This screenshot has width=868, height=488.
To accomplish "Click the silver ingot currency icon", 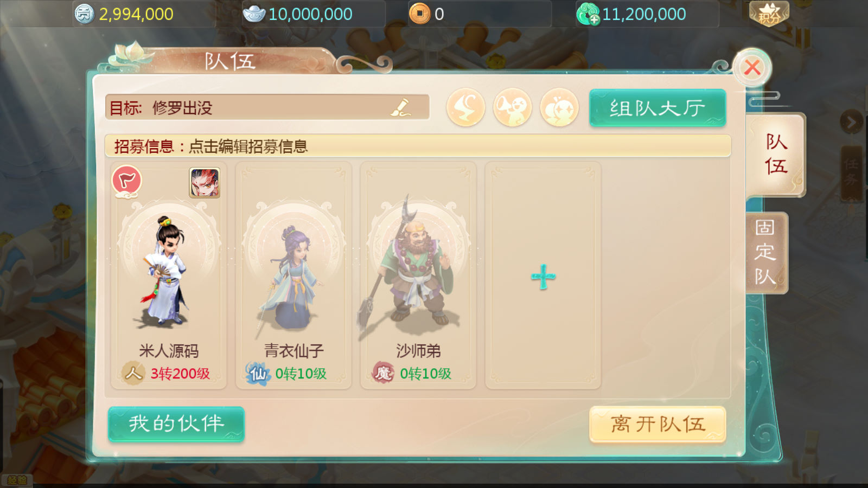I will 253,14.
